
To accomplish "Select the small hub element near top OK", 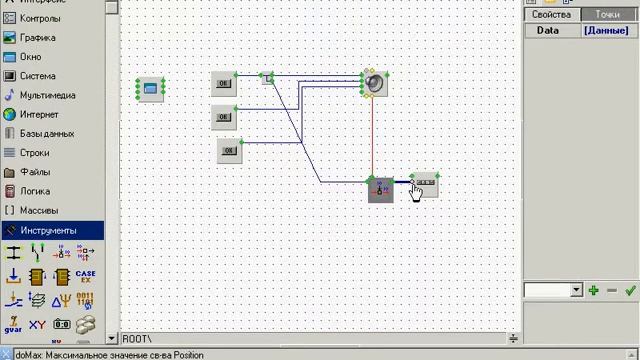I will point(267,78).
